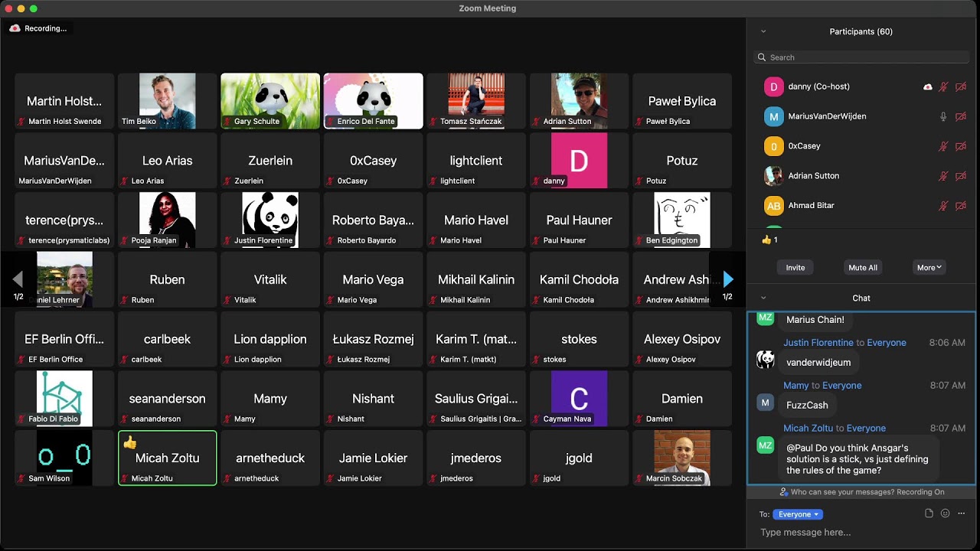Open the chat emoji picker icon
The image size is (980, 551).
945,514
